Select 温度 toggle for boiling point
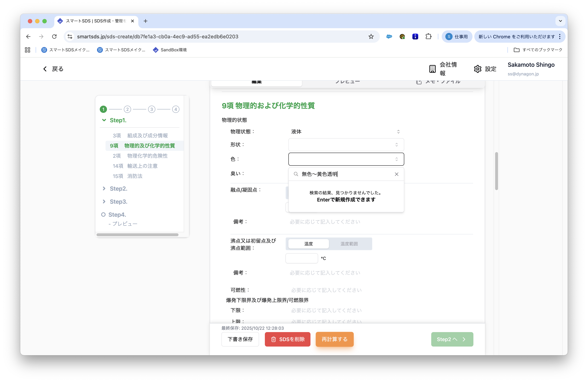The height and width of the screenshot is (382, 588). pos(308,244)
